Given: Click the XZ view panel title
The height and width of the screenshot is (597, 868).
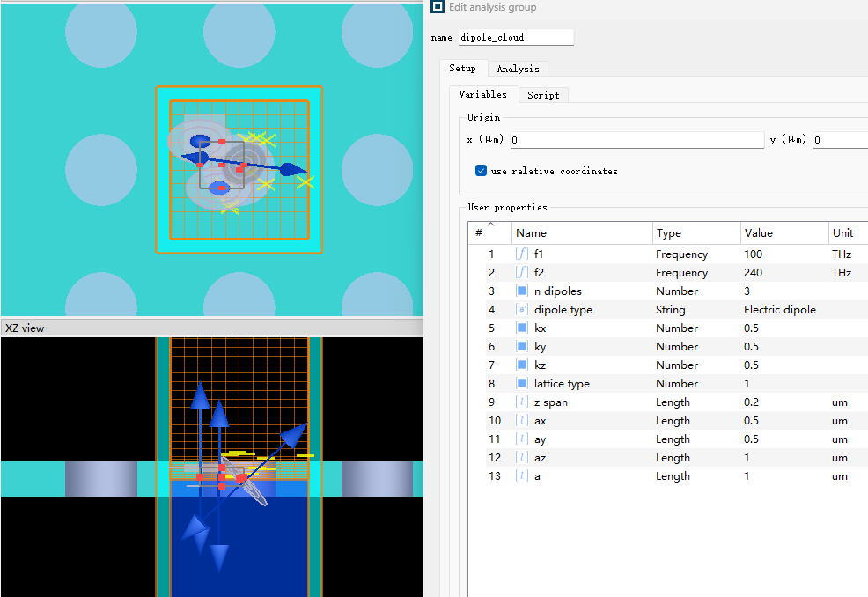Looking at the screenshot, I should (25, 328).
